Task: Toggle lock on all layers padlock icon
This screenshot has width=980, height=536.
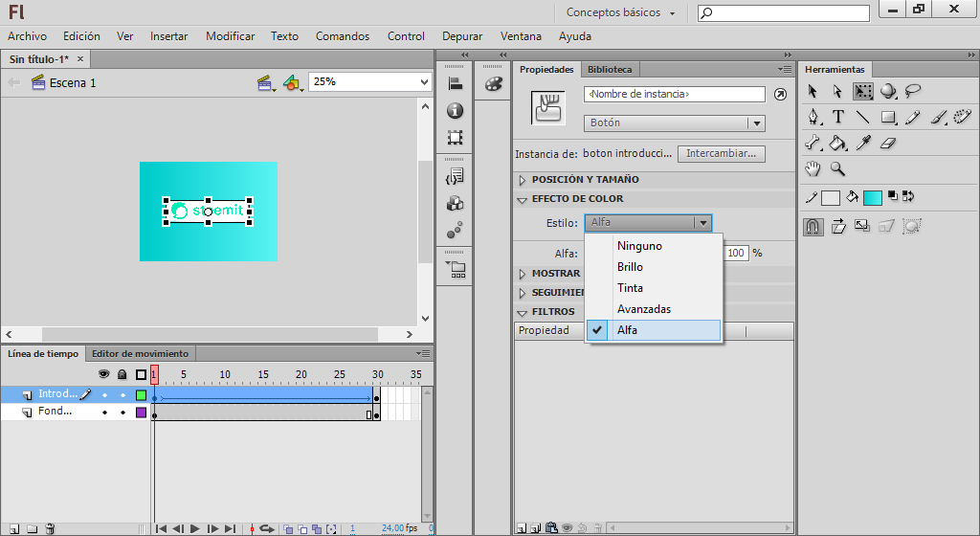Action: click(x=122, y=374)
